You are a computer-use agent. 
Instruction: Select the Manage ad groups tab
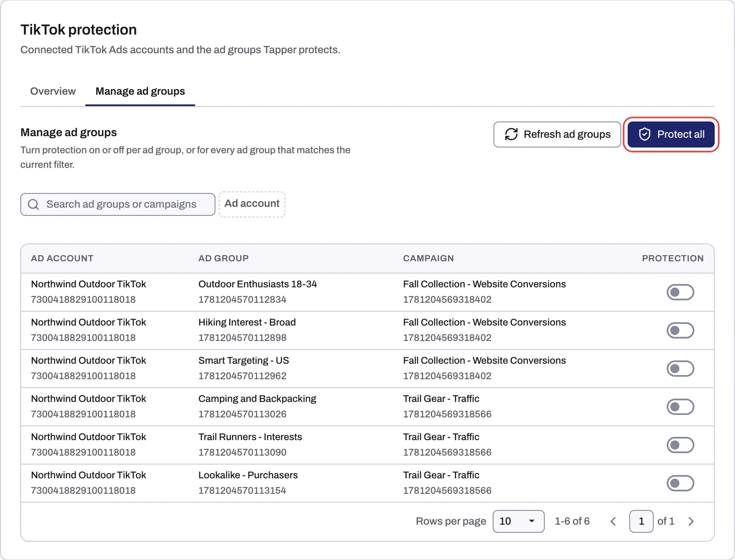point(140,91)
